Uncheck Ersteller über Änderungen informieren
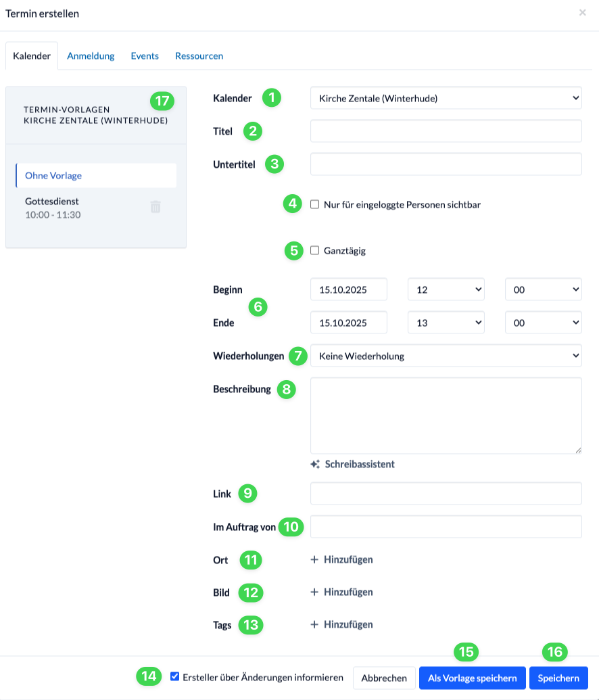The width and height of the screenshot is (599, 700). pyautogui.click(x=175, y=677)
